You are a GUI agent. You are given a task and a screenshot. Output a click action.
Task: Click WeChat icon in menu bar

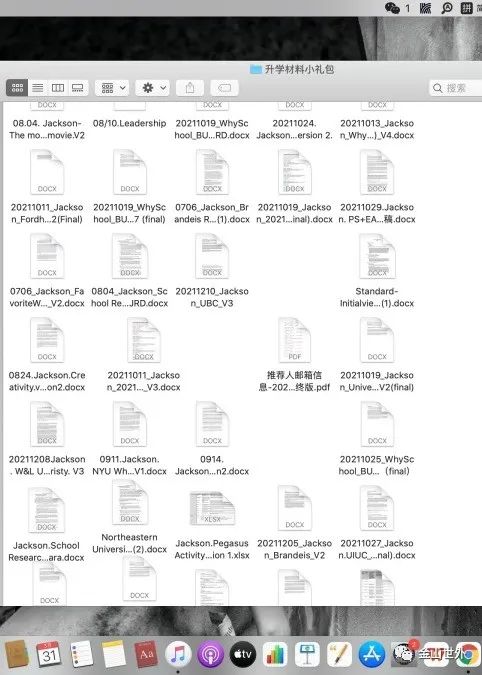click(392, 8)
